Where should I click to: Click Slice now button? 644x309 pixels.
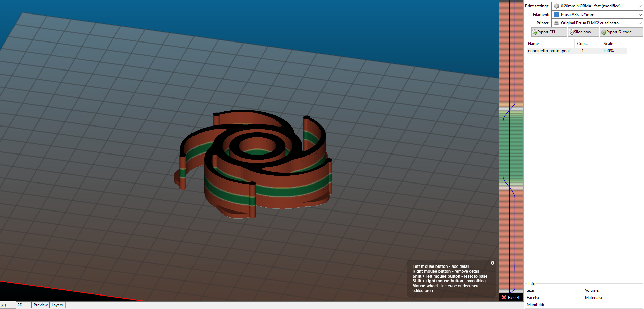pos(584,32)
